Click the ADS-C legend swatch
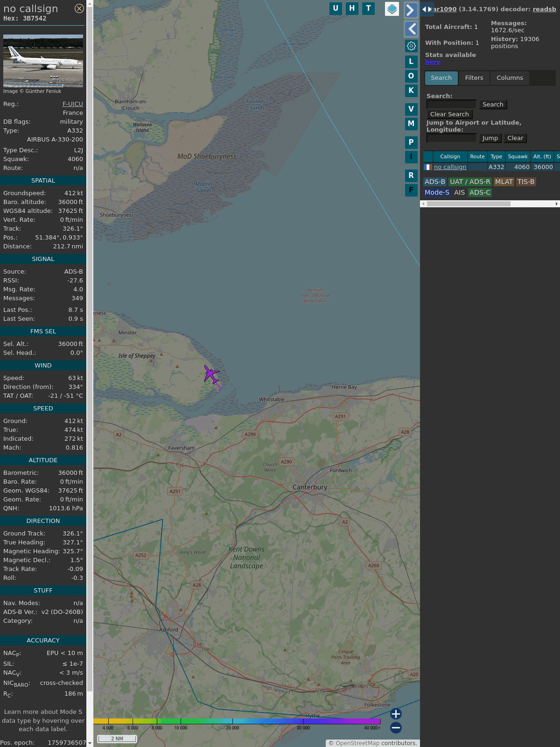 (x=480, y=192)
